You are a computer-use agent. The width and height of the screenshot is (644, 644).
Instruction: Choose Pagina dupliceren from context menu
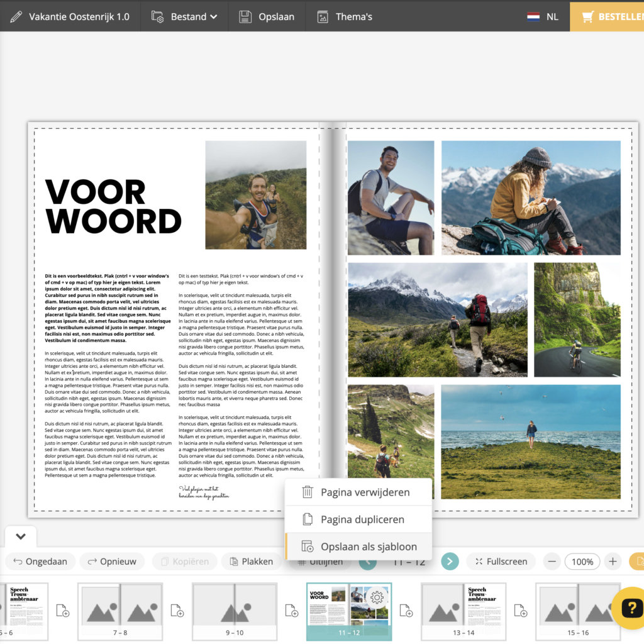pyautogui.click(x=358, y=519)
